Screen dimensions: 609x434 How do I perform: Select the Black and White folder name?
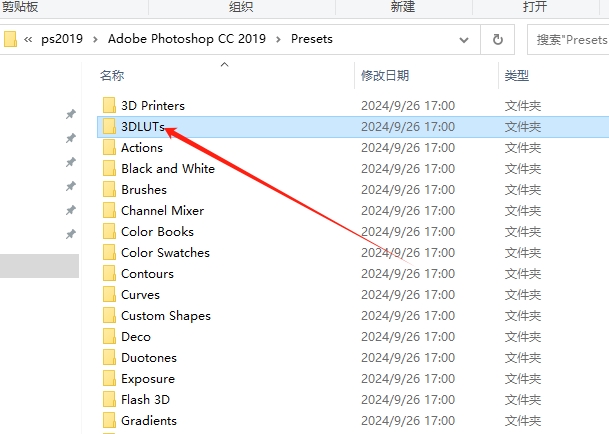coord(168,169)
